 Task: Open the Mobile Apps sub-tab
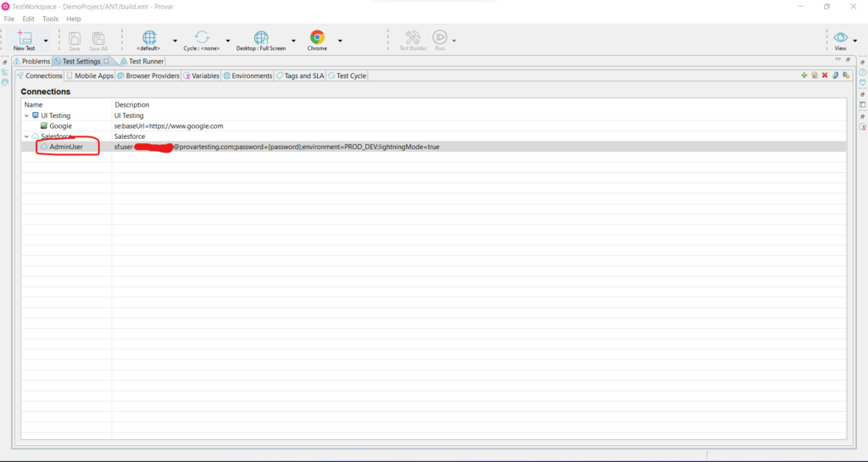point(90,75)
